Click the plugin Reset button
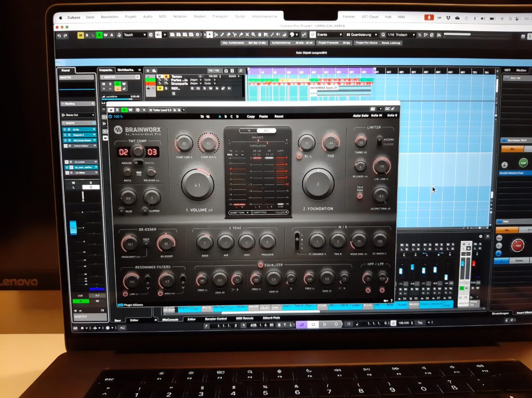The height and width of the screenshot is (398, 532). pyautogui.click(x=279, y=116)
